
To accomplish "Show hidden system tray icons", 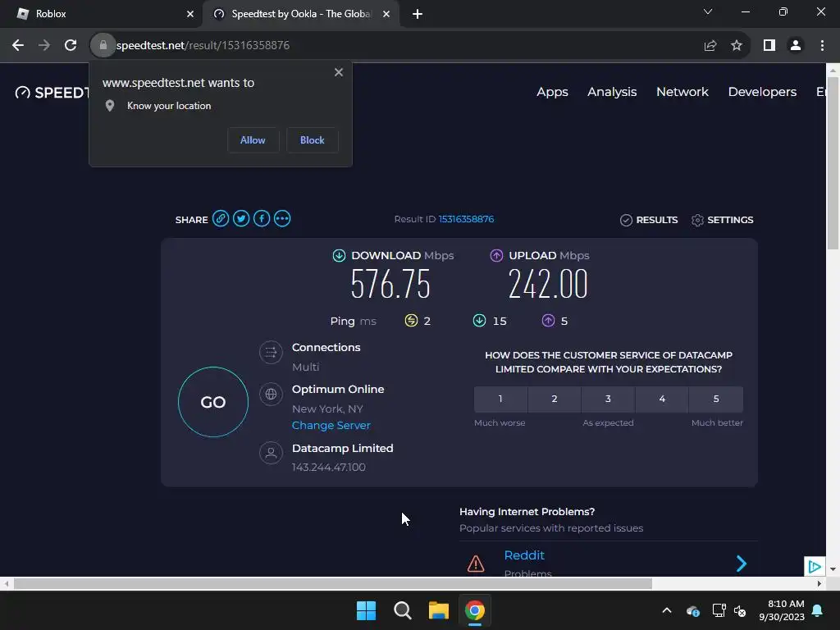I will pos(667,610).
